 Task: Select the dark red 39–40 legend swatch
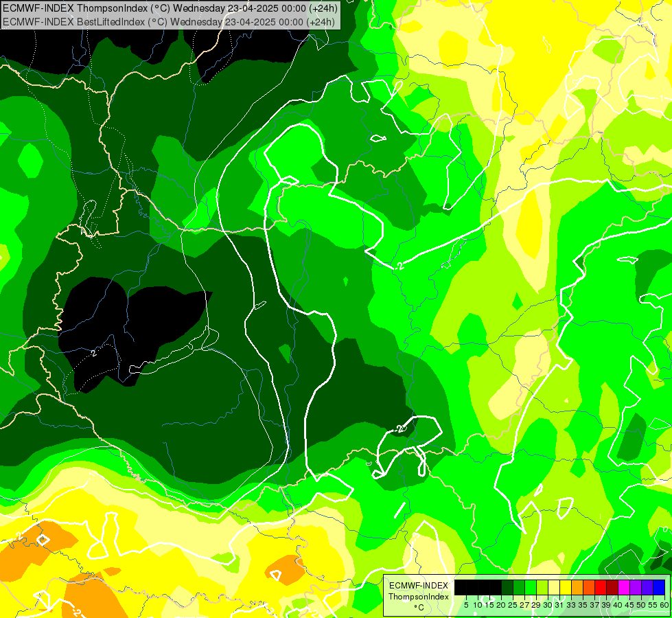[x=612, y=587]
